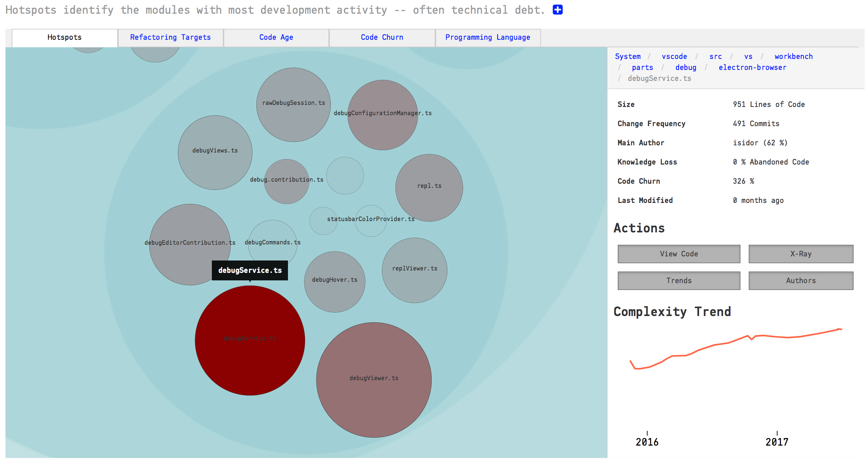The width and height of the screenshot is (868, 460).
Task: Switch to the Code Age tab
Action: [x=276, y=37]
